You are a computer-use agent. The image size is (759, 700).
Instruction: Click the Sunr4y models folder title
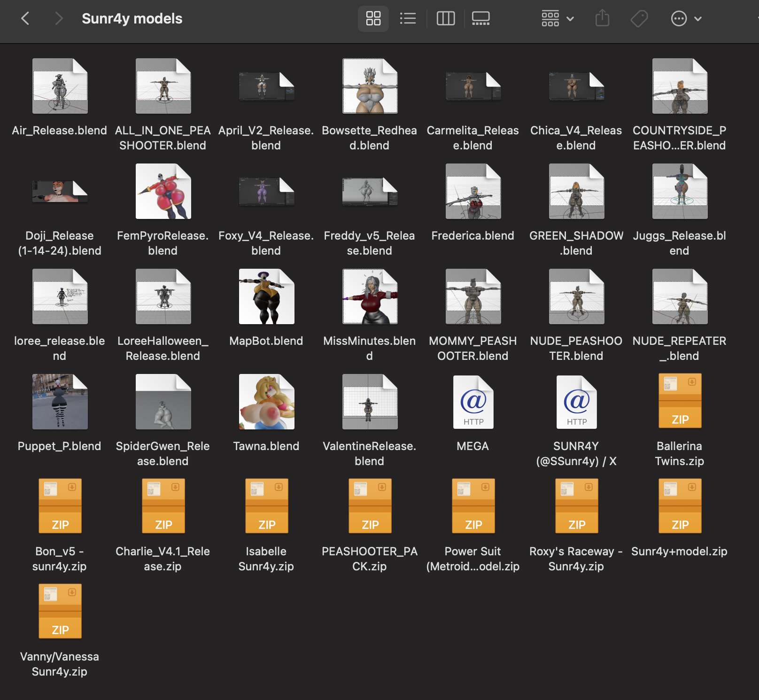[132, 19]
